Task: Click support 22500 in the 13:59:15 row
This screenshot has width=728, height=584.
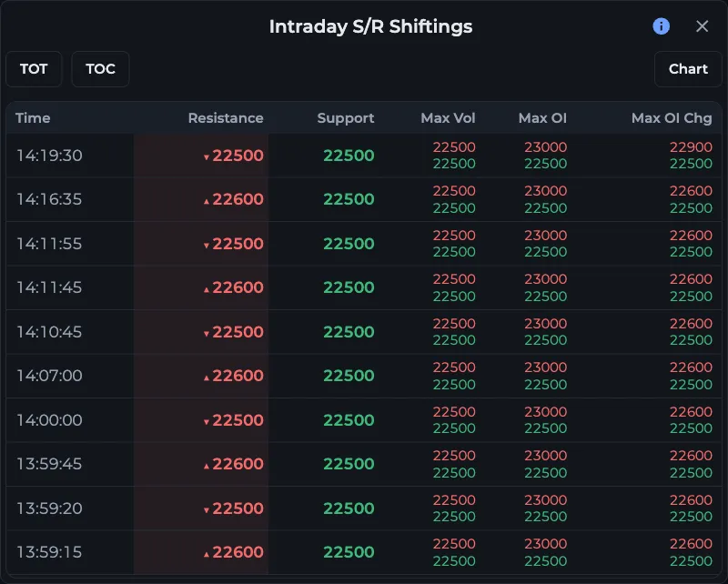Action: click(349, 552)
